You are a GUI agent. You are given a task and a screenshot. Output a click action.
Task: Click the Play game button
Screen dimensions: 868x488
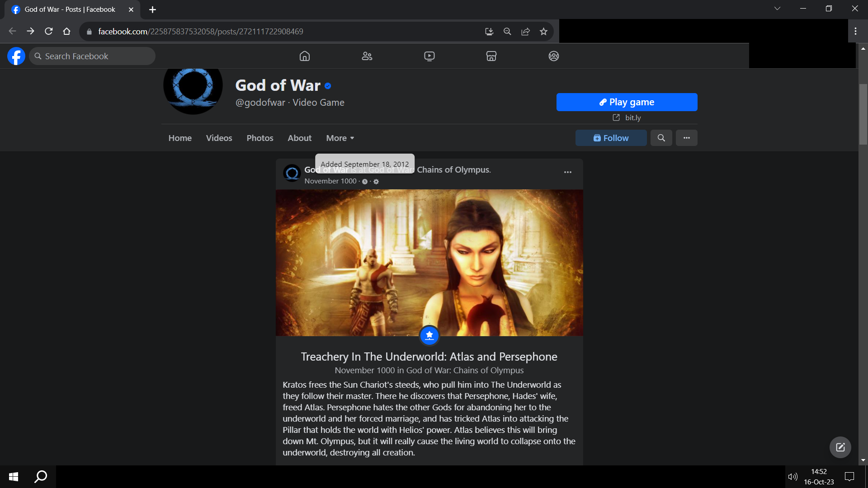(x=627, y=102)
